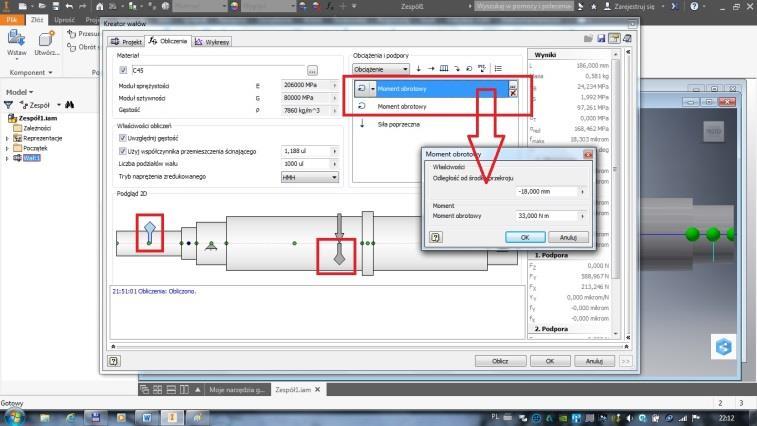Toggle the material C45 checkbox
Image resolution: width=757 pixels, height=426 pixels.
coord(123,70)
